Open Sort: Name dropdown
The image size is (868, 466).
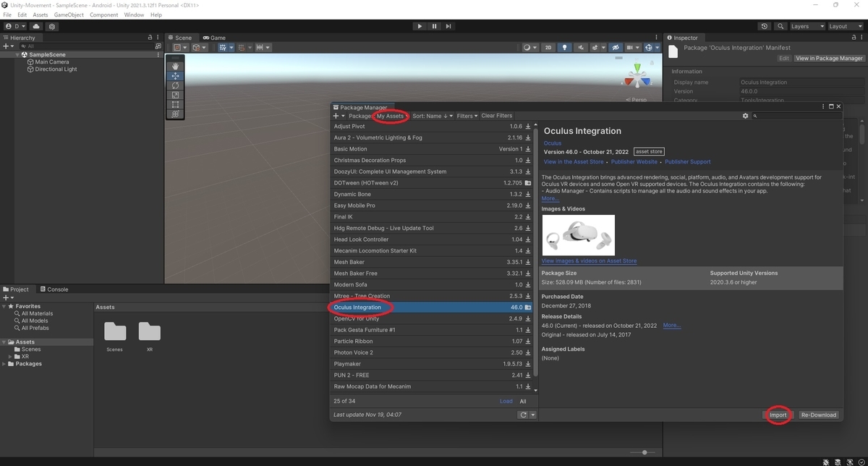432,116
